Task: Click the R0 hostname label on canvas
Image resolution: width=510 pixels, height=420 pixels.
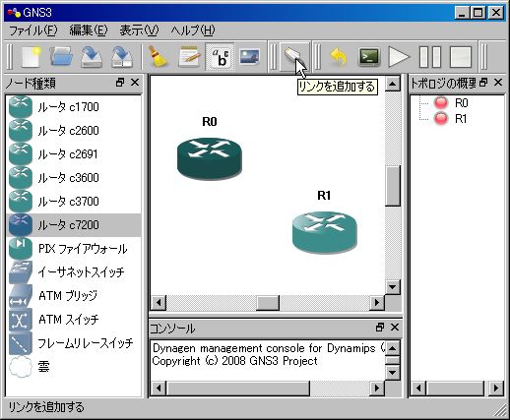Action: pyautogui.click(x=210, y=122)
